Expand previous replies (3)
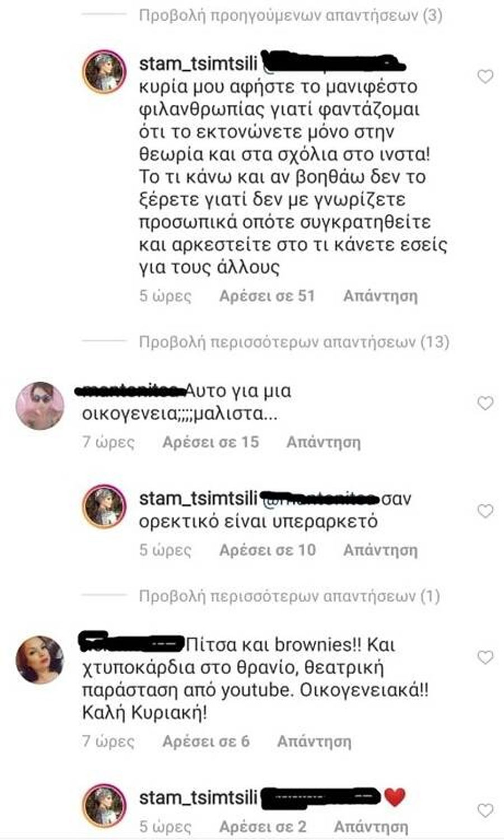This screenshot has height=840, width=504. click(x=290, y=15)
